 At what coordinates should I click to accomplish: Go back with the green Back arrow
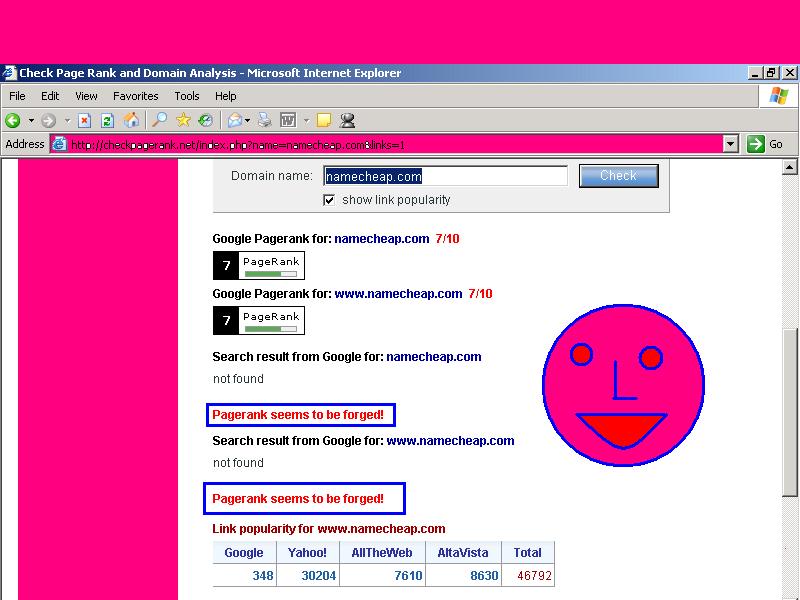click(13, 120)
